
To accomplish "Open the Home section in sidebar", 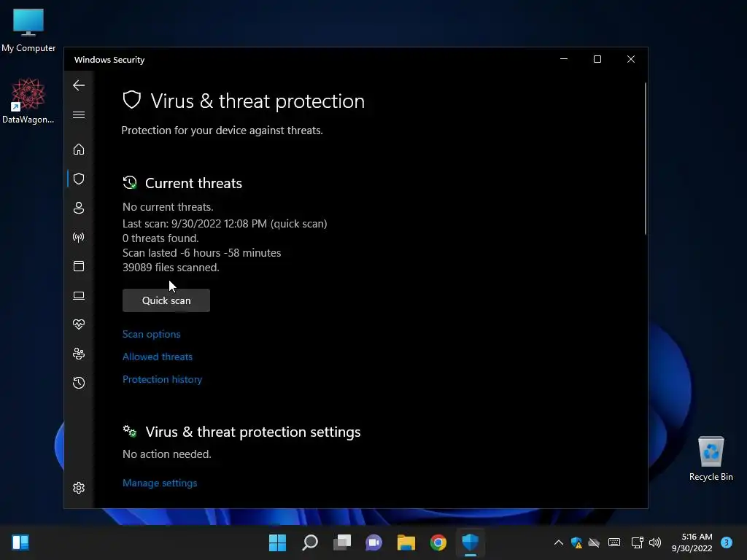I will click(x=79, y=149).
